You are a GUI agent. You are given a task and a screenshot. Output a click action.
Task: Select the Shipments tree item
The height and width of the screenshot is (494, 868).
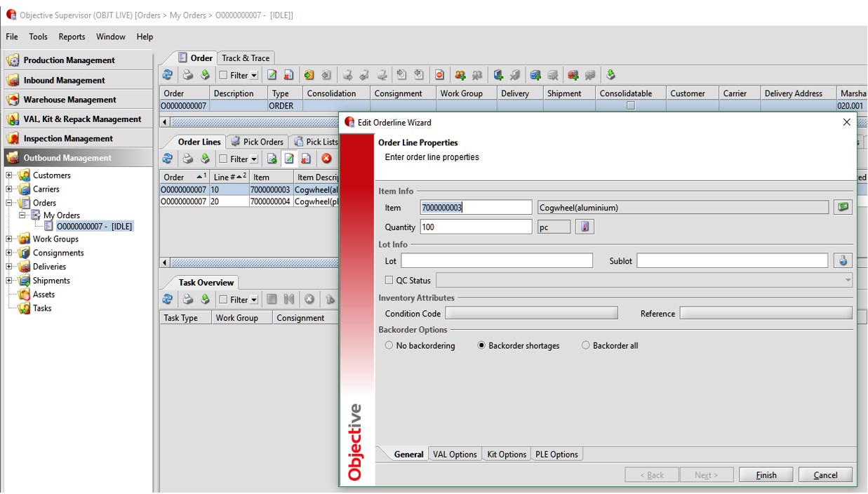(51, 281)
